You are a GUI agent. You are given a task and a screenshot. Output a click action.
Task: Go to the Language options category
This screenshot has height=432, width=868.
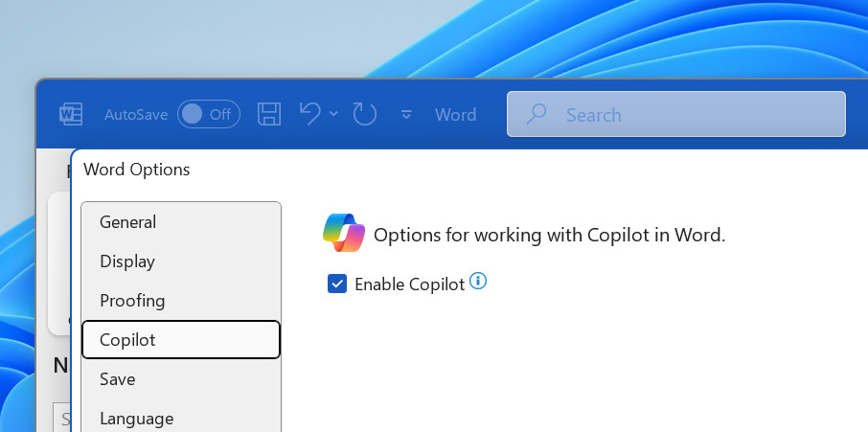(136, 419)
